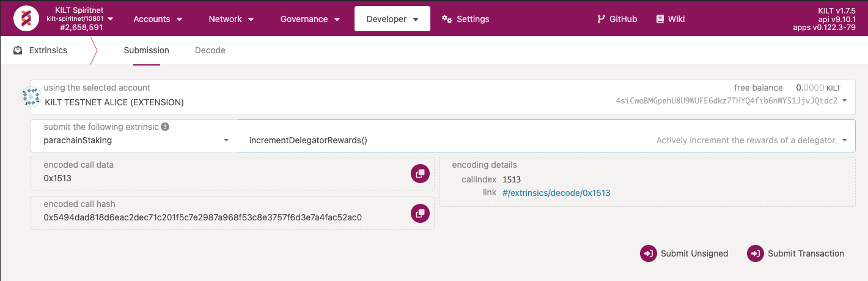Open the KILT Spiritnet network selector arrow

click(x=111, y=18)
